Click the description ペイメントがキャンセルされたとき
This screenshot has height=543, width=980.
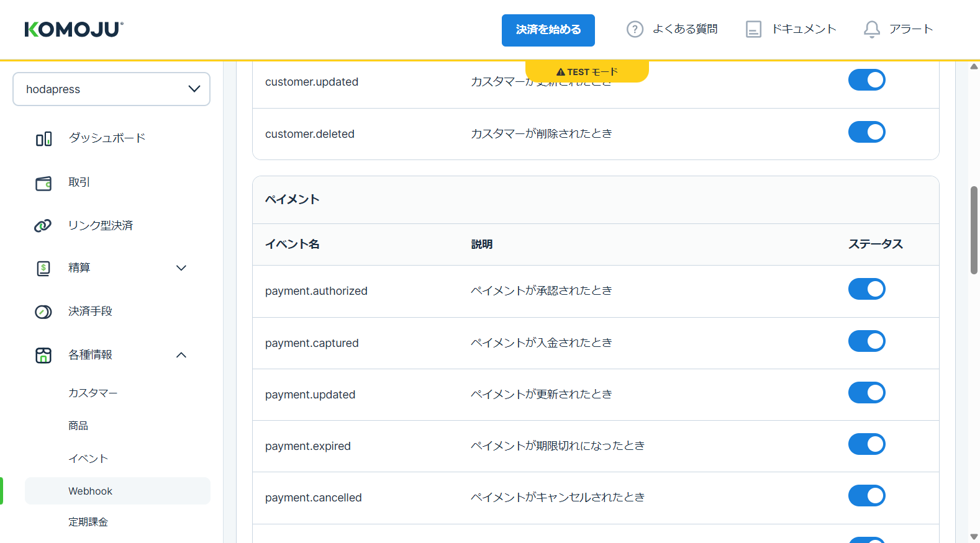point(558,497)
